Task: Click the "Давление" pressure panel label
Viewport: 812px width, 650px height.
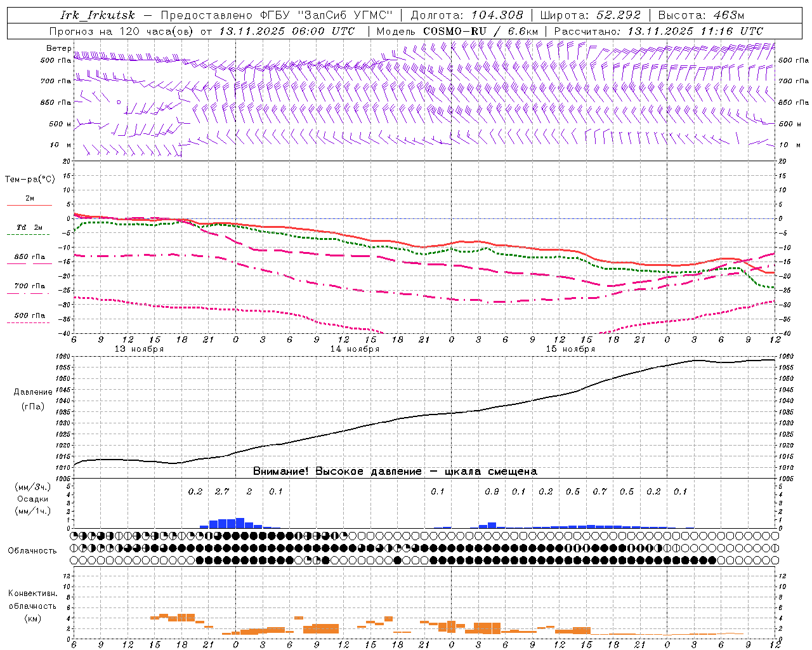Action: 33,392
